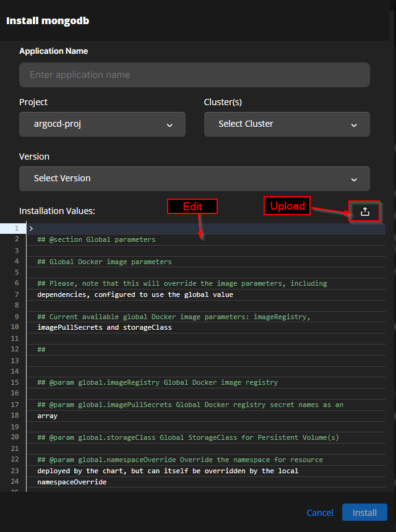The height and width of the screenshot is (532, 396).
Task: Click the lone '##' on line 12
Action: (41, 350)
